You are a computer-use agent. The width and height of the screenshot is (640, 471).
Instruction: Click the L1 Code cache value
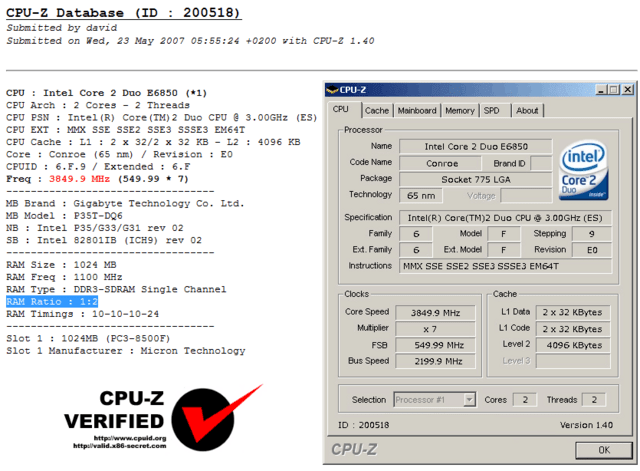[573, 329]
